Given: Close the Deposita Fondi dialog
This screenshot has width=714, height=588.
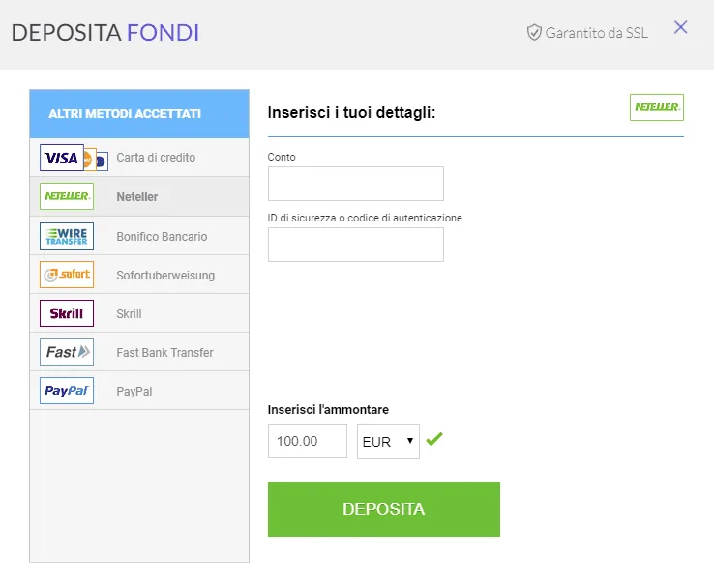Looking at the screenshot, I should [x=680, y=27].
